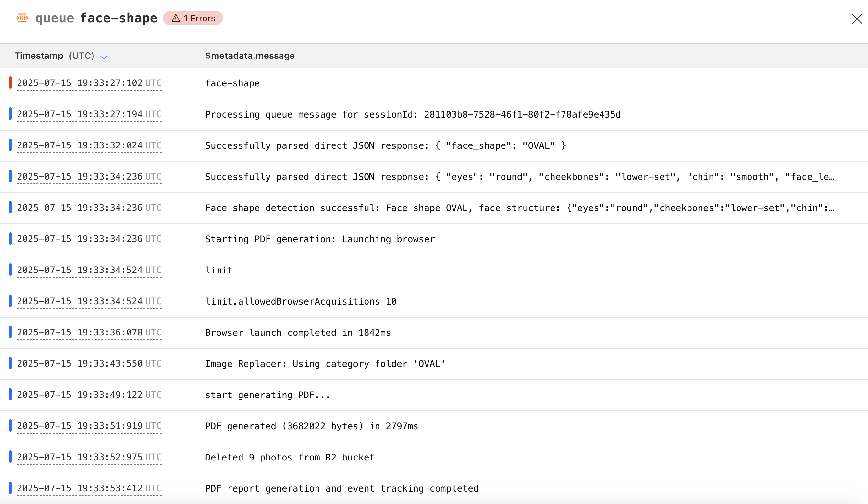Image resolution: width=868 pixels, height=504 pixels.
Task: Close the queue face-shape log panel
Action: point(856,19)
